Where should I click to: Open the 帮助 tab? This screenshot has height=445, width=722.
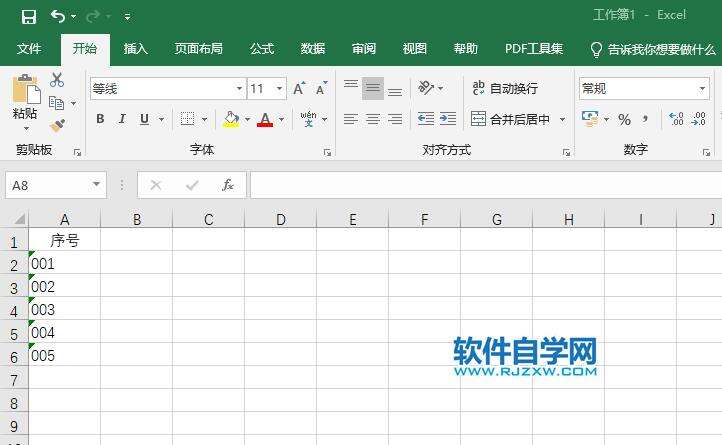[466, 48]
